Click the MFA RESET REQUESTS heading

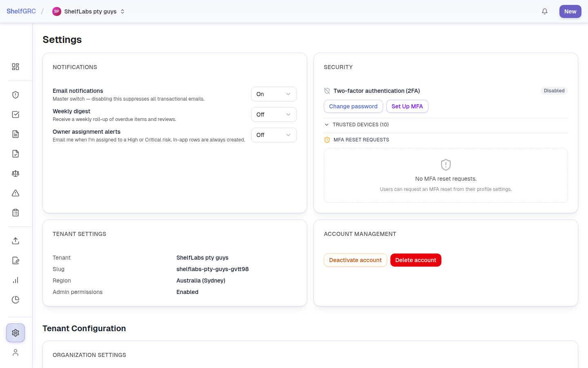pos(361,140)
